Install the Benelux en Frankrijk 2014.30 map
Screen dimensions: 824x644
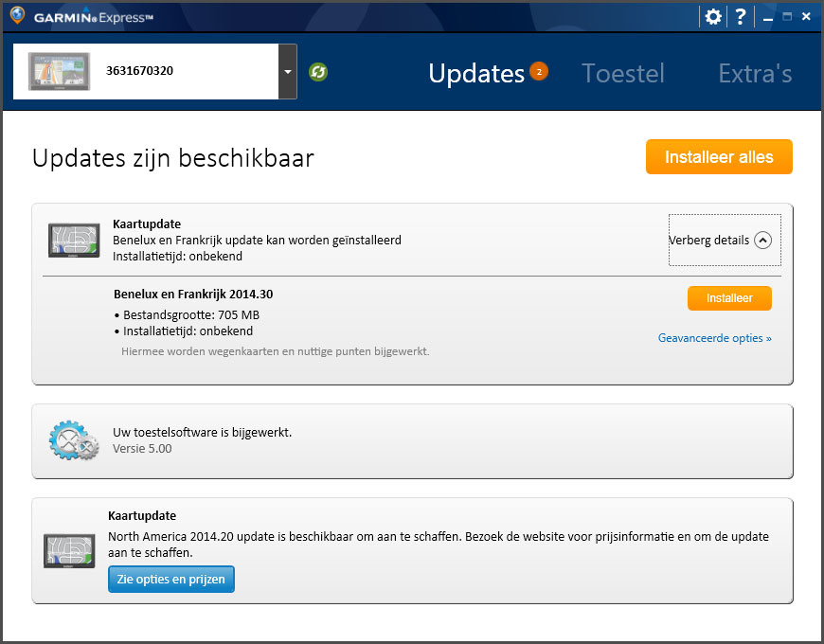point(729,297)
